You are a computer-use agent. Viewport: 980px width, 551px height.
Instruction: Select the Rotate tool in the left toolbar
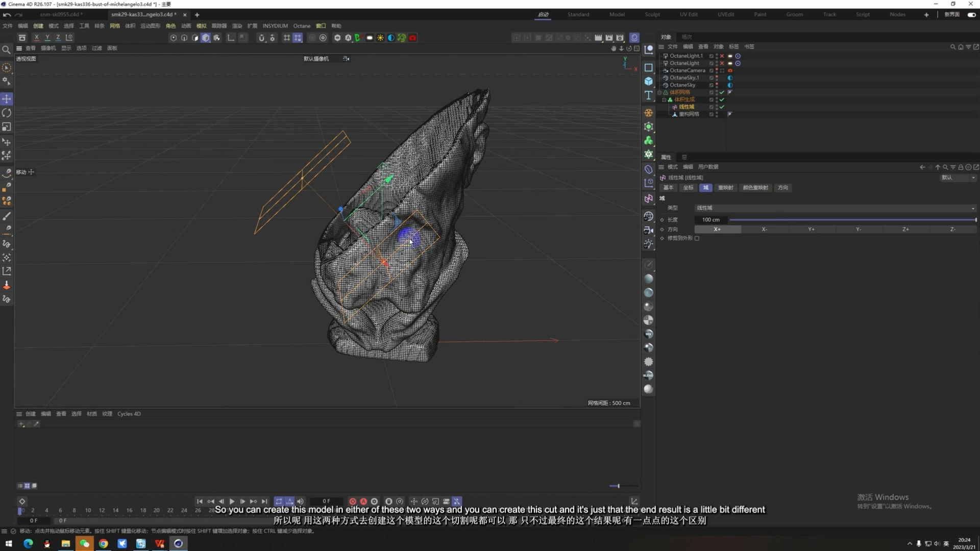7,113
